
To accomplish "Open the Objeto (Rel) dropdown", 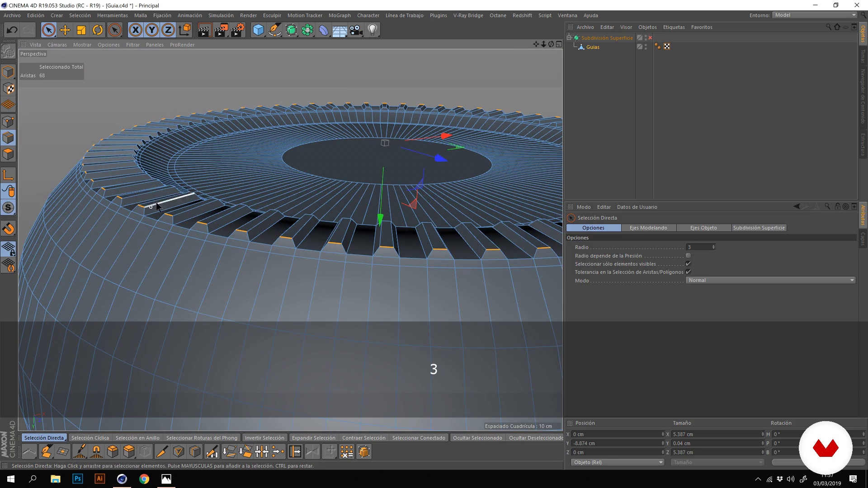I will click(x=617, y=462).
